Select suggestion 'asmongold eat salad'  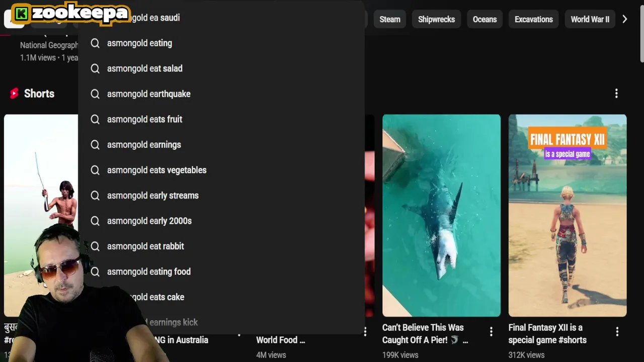[221, 68]
